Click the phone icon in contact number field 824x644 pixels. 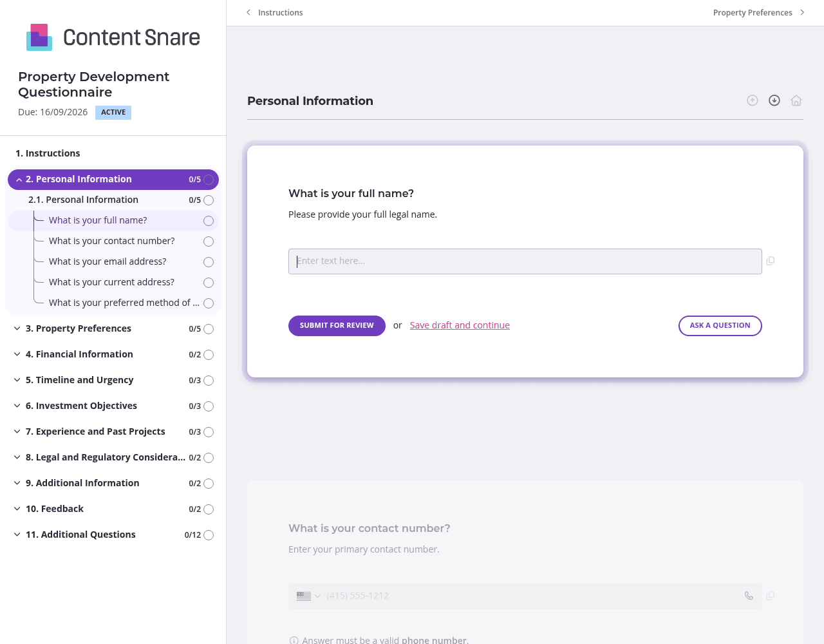pyautogui.click(x=749, y=596)
